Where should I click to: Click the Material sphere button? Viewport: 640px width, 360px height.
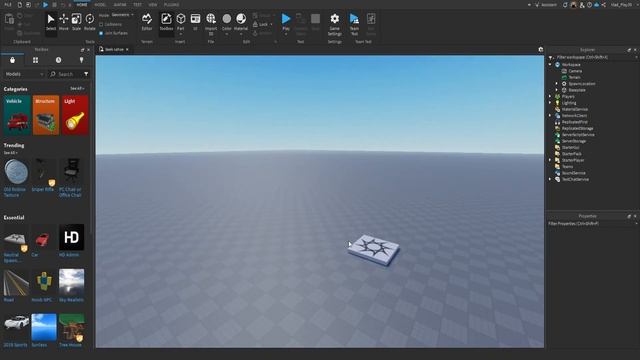pos(241,19)
